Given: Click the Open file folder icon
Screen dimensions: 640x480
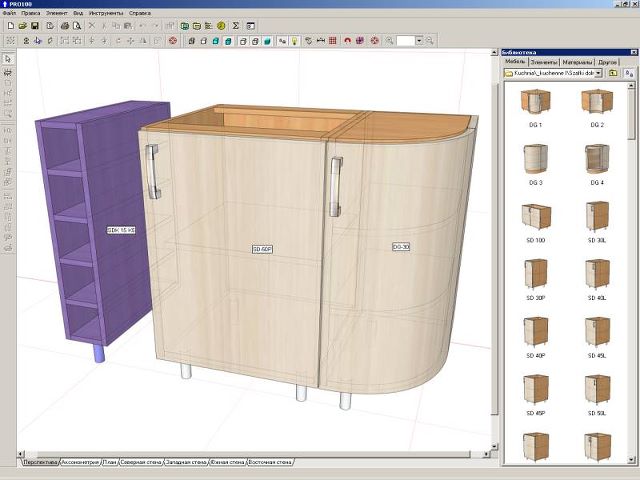Looking at the screenshot, I should (22, 24).
